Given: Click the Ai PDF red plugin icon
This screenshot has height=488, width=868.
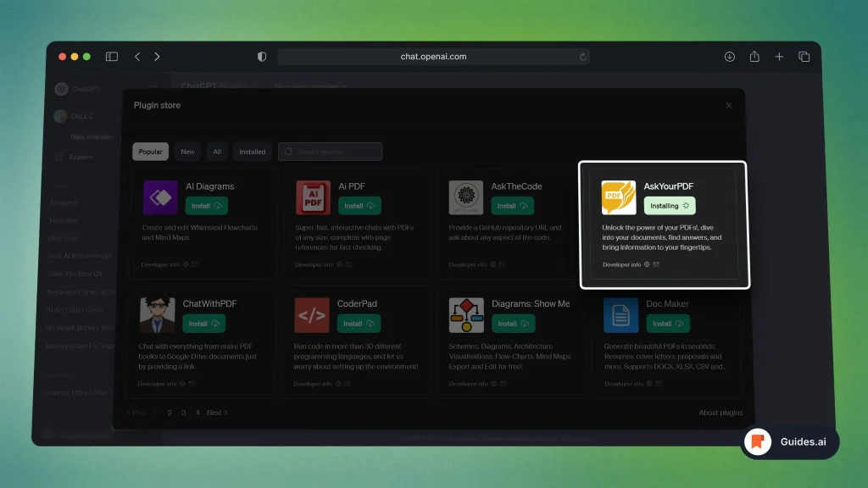Looking at the screenshot, I should pos(313,197).
